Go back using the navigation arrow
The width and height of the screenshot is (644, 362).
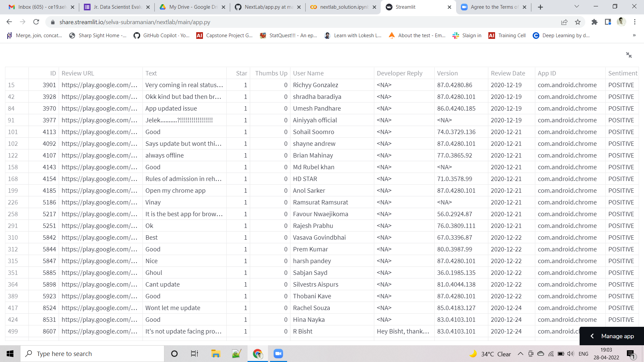point(9,22)
